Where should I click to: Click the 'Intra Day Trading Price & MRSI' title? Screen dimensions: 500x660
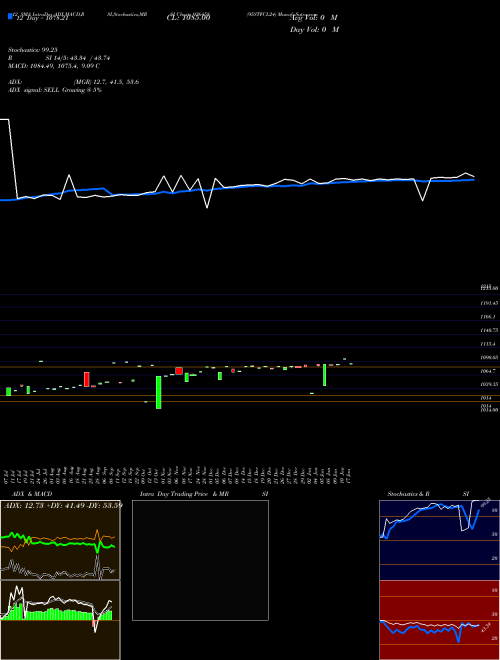pyautogui.click(x=204, y=494)
